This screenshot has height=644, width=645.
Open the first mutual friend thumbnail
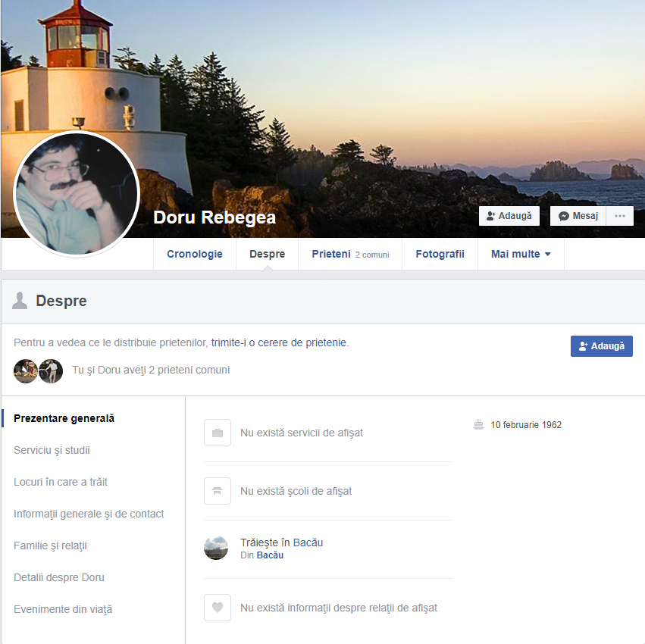coord(26,371)
